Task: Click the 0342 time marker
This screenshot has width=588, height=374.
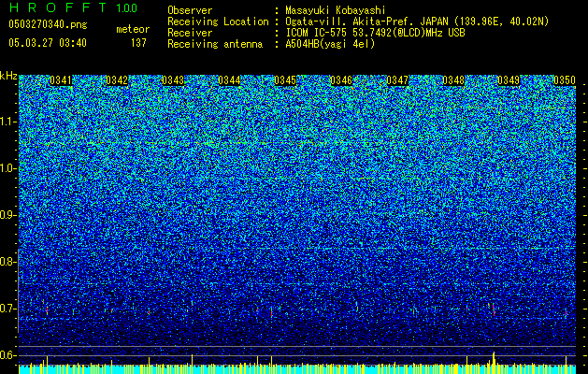Action: click(x=117, y=80)
